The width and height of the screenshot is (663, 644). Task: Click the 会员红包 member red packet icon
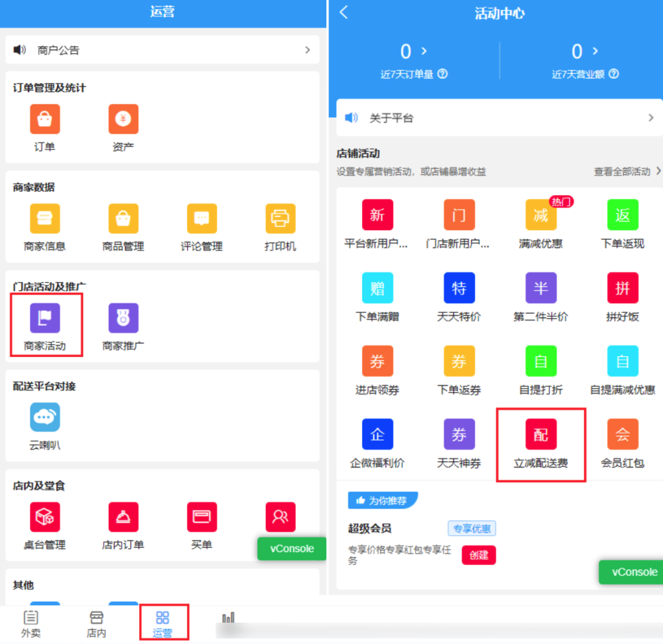(622, 435)
